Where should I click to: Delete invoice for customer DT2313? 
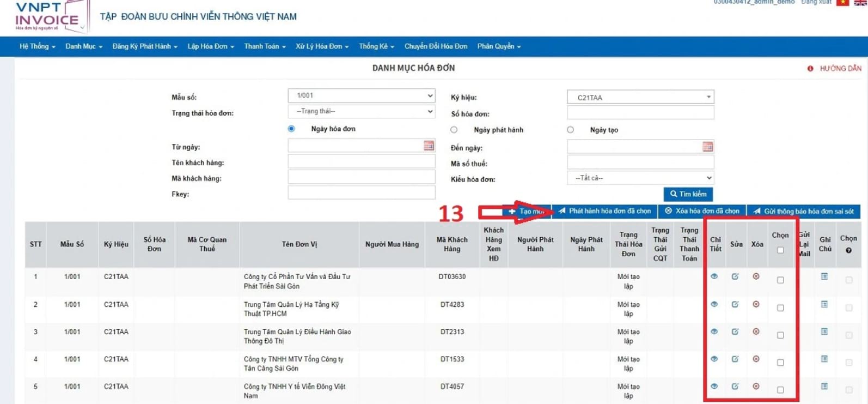756,331
